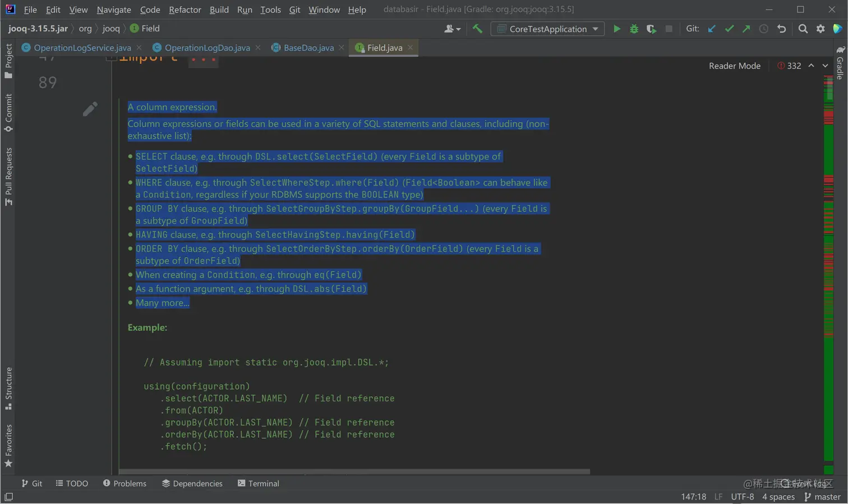Change file encoding UTF-8 in status bar
The image size is (848, 504).
click(743, 497)
